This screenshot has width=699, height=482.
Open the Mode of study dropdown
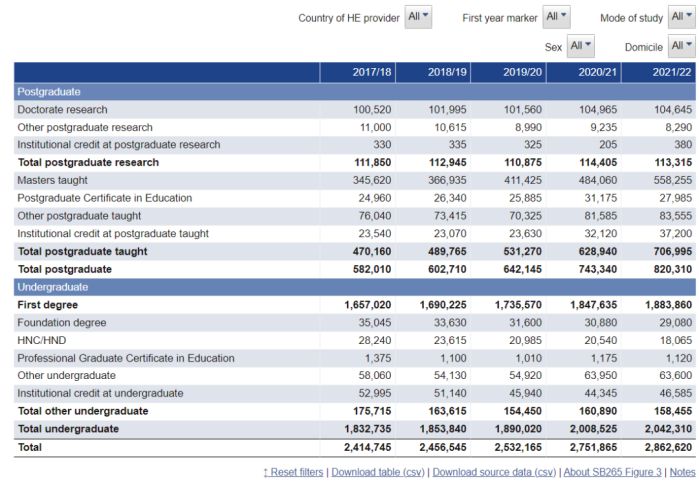[682, 17]
